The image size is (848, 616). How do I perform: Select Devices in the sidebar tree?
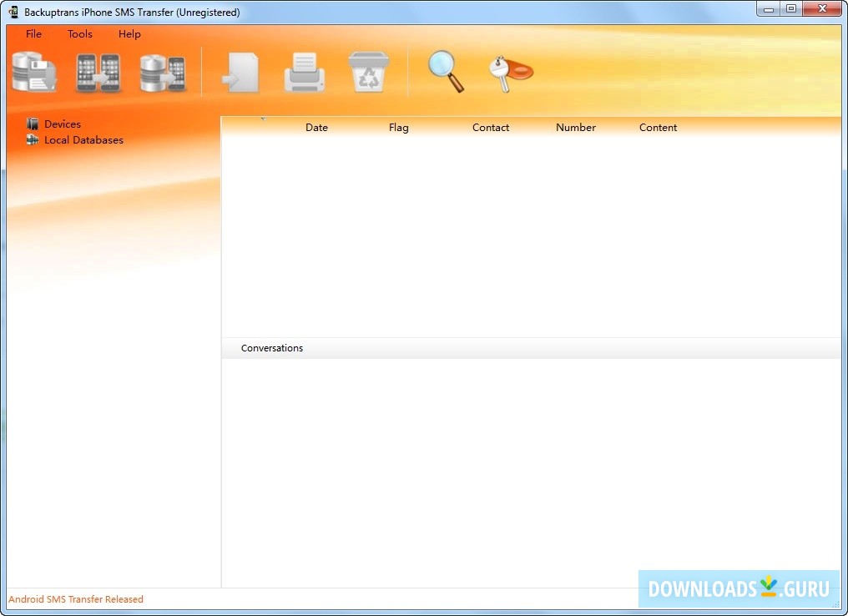[x=63, y=124]
